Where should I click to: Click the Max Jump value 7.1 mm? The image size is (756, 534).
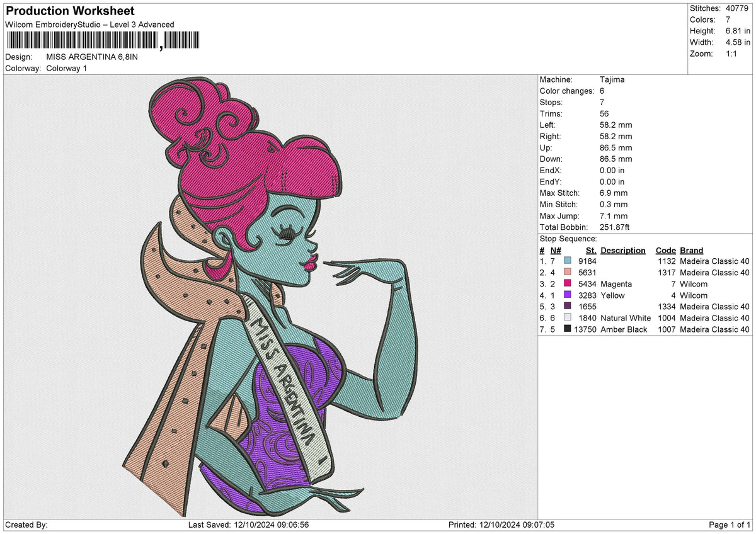pyautogui.click(x=614, y=216)
